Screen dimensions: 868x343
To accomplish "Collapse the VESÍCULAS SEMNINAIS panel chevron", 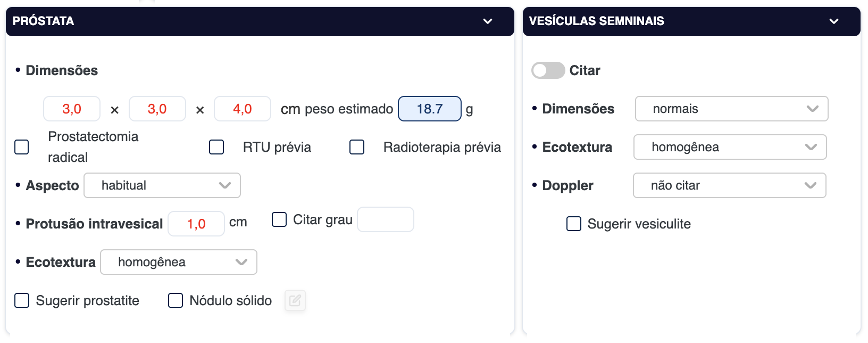I will click(x=833, y=21).
